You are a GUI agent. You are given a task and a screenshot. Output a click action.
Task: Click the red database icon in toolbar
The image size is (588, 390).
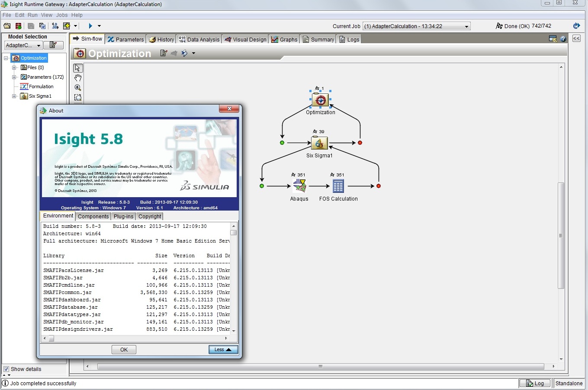pyautogui.click(x=18, y=26)
